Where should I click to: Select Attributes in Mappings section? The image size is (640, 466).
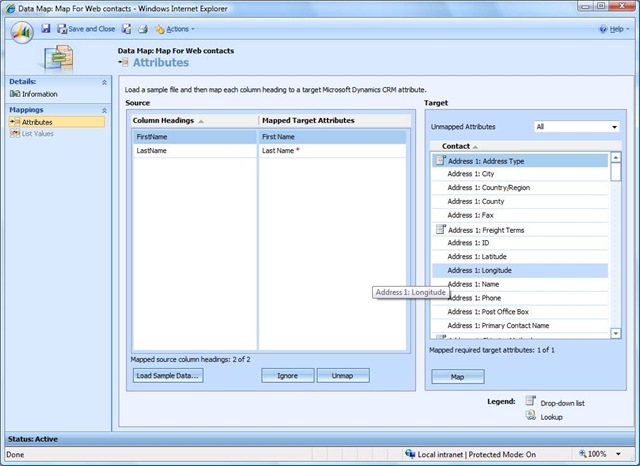click(x=37, y=122)
